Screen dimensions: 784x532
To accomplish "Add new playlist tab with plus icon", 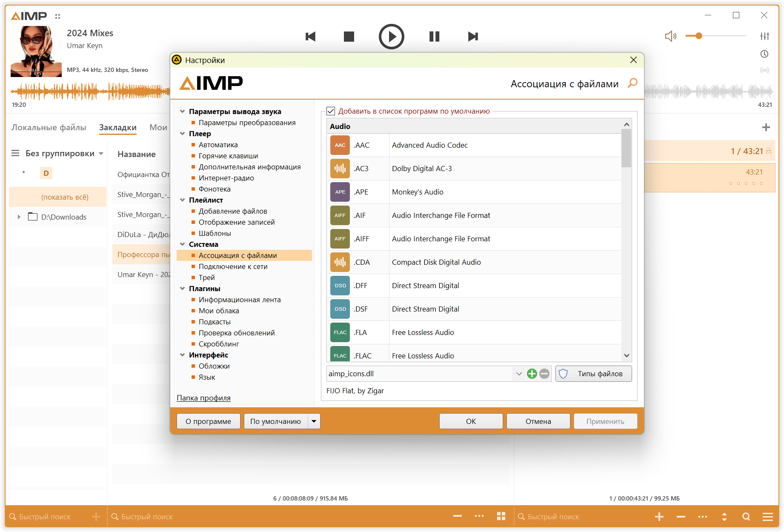I will coord(766,127).
